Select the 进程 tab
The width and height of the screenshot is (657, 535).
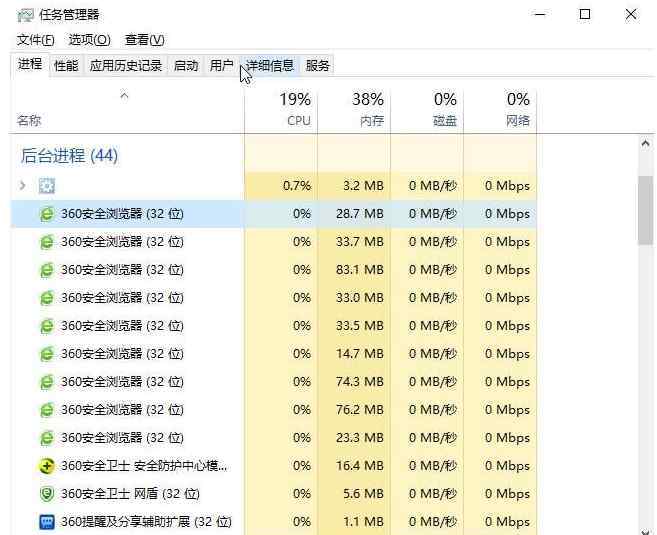point(30,65)
